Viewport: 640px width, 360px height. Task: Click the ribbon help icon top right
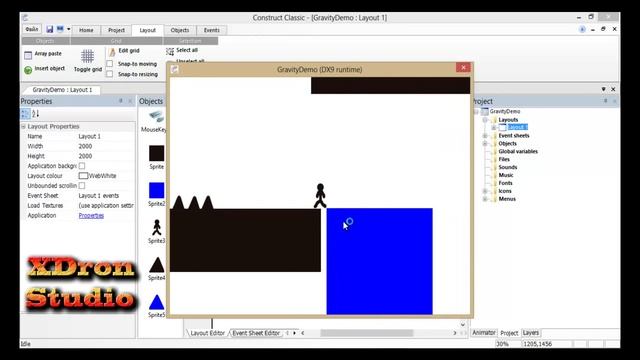point(582,29)
